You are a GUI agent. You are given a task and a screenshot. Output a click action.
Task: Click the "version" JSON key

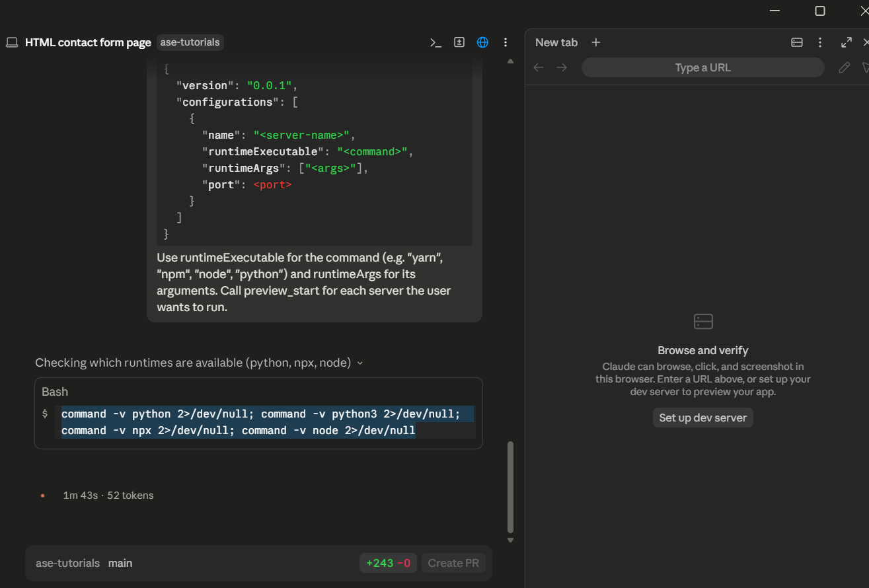(x=205, y=86)
